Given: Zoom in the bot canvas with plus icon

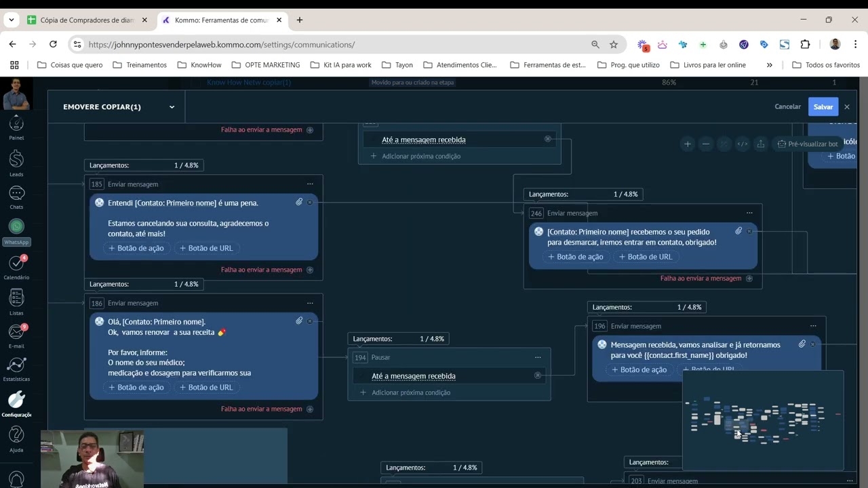Looking at the screenshot, I should [x=688, y=144].
